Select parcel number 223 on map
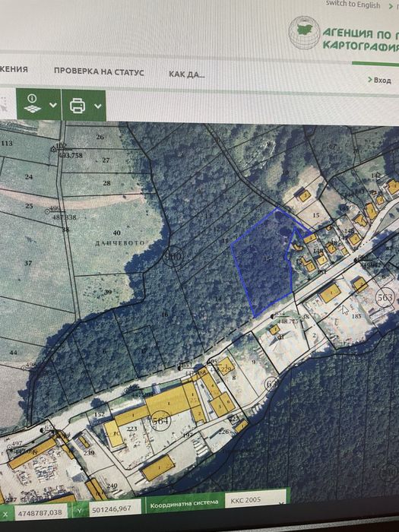The width and height of the screenshot is (399, 532). 131,429
